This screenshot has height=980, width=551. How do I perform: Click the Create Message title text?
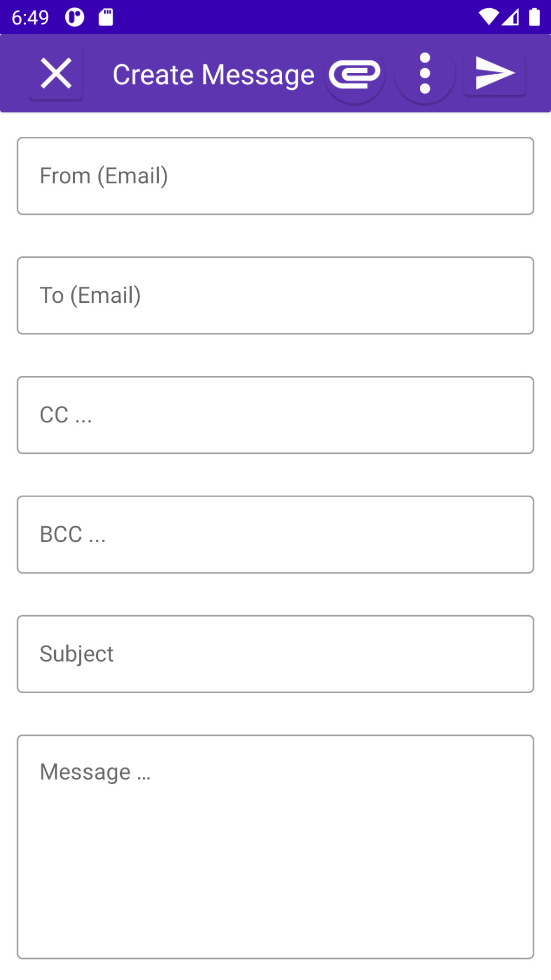point(214,75)
